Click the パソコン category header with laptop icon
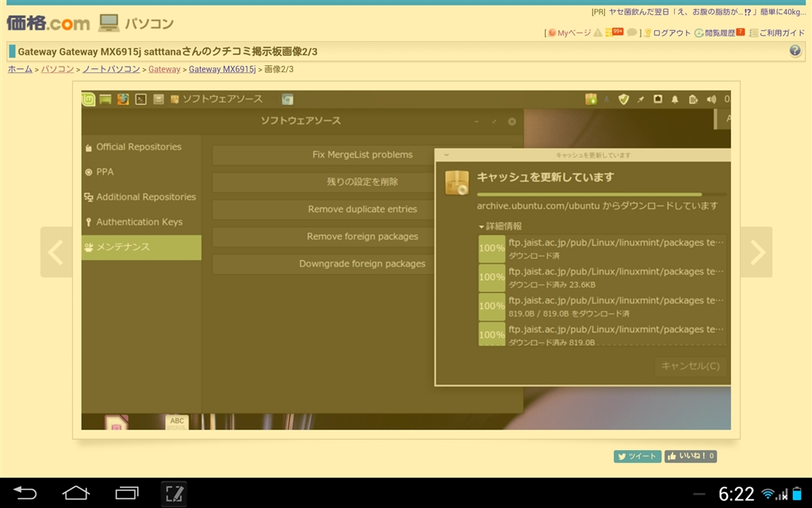The height and width of the screenshot is (508, 812). point(136,23)
